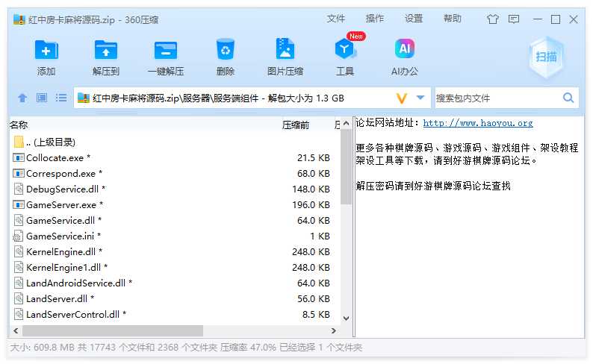Open the AI办公 icon

[x=405, y=48]
